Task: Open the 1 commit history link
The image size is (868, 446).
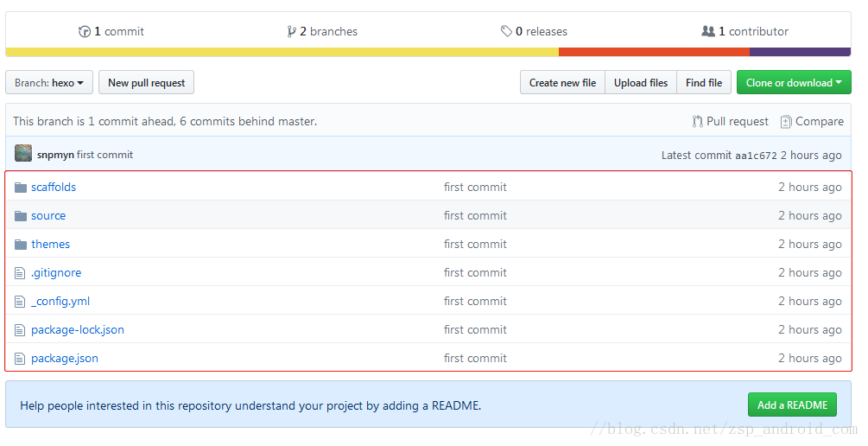Action: (x=111, y=32)
